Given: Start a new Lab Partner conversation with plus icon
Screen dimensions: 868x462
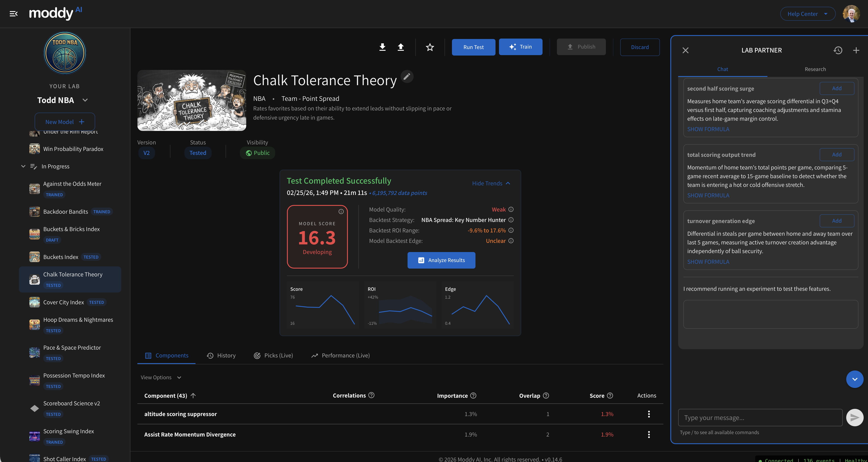Looking at the screenshot, I should (856, 50).
